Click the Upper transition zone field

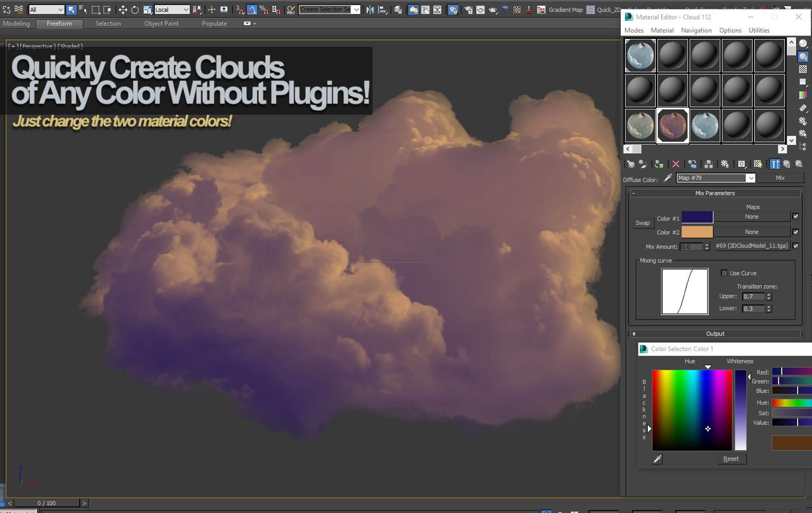(753, 296)
